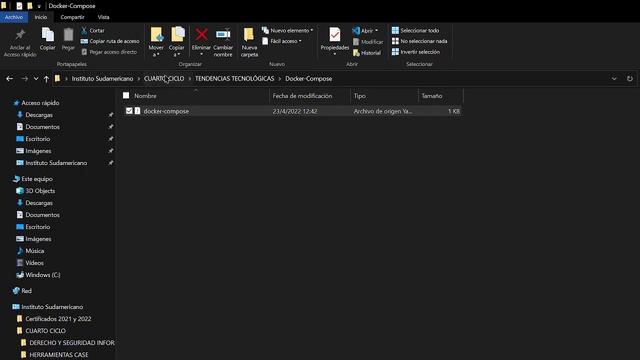The image size is (640, 360).
Task: Open DERECHO Y SEGURIDAD INFOR folder
Action: [x=72, y=343]
